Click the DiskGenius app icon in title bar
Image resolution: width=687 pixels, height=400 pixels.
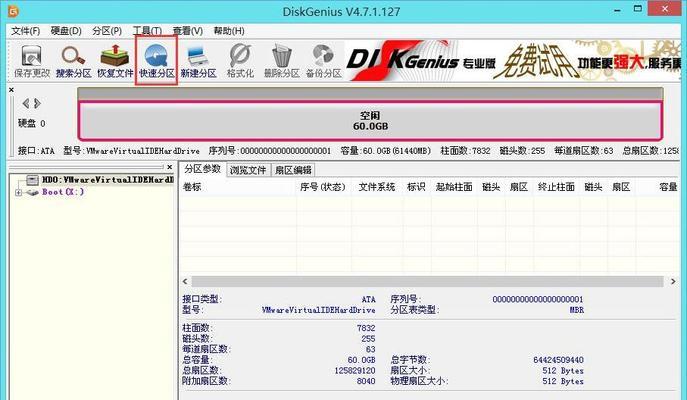13,11
